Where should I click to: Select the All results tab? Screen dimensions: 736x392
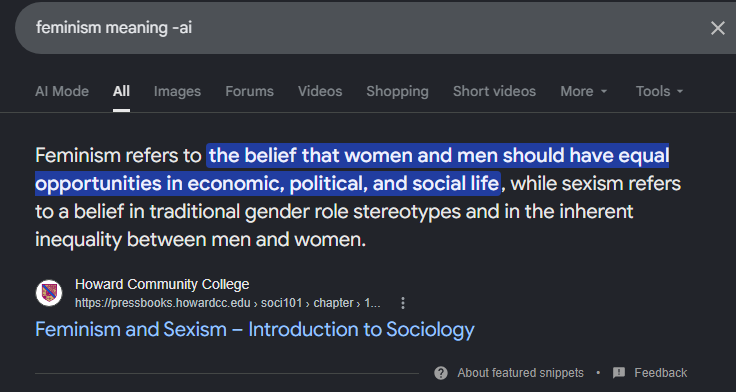click(x=121, y=91)
